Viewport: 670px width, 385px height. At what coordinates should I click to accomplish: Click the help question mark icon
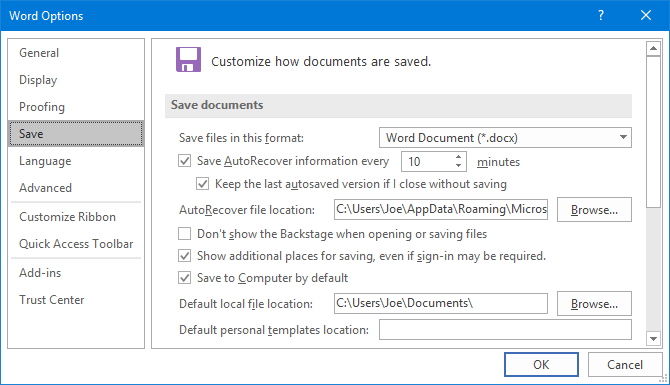pyautogui.click(x=601, y=15)
